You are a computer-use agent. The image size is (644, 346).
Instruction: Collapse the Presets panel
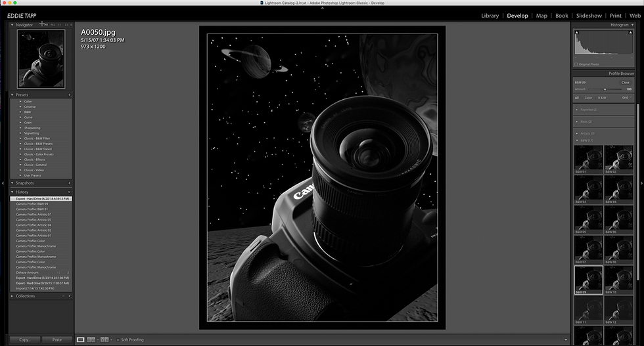pos(12,95)
